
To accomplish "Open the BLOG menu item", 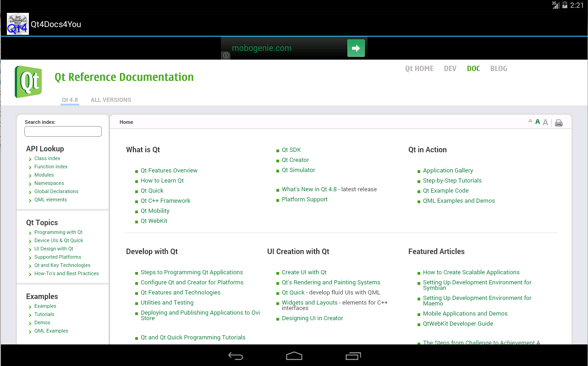I will click(x=499, y=68).
